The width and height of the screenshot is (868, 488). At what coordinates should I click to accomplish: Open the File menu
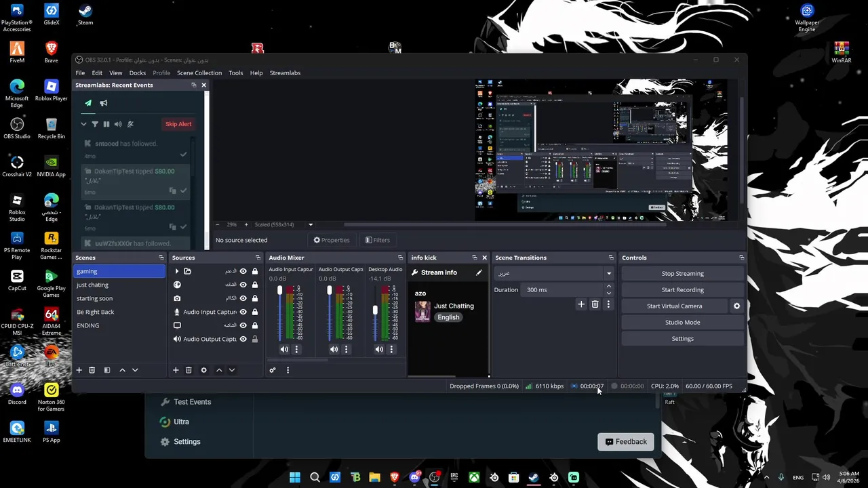click(80, 73)
